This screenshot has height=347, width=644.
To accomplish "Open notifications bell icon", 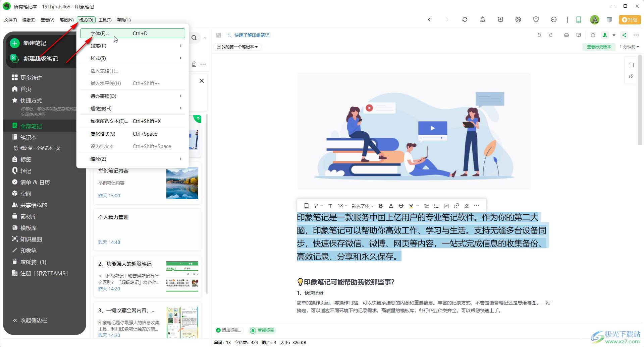I will point(482,19).
